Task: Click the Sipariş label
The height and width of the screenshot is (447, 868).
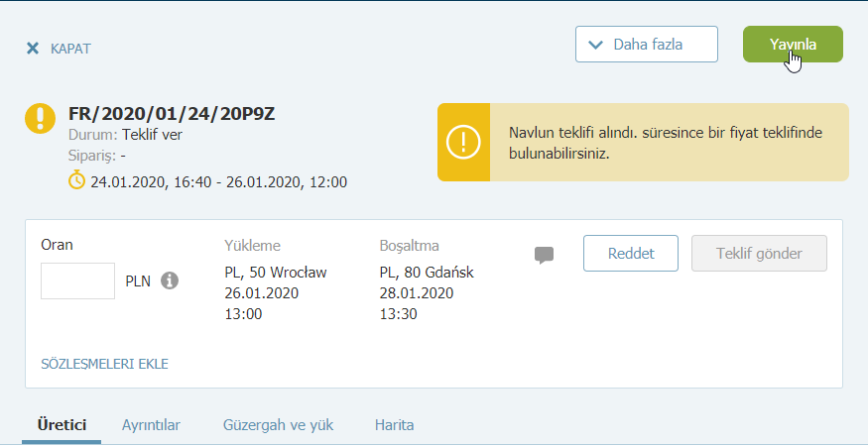Action: coord(92,156)
